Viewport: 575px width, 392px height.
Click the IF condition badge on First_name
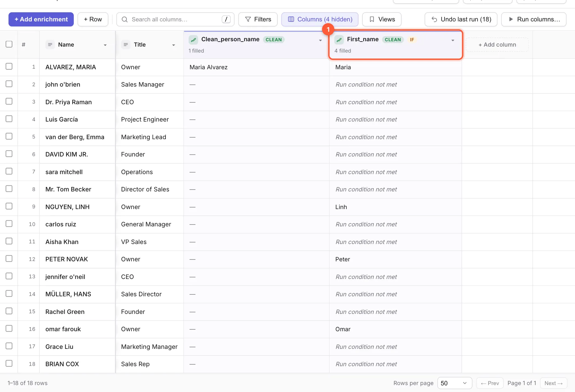point(412,40)
